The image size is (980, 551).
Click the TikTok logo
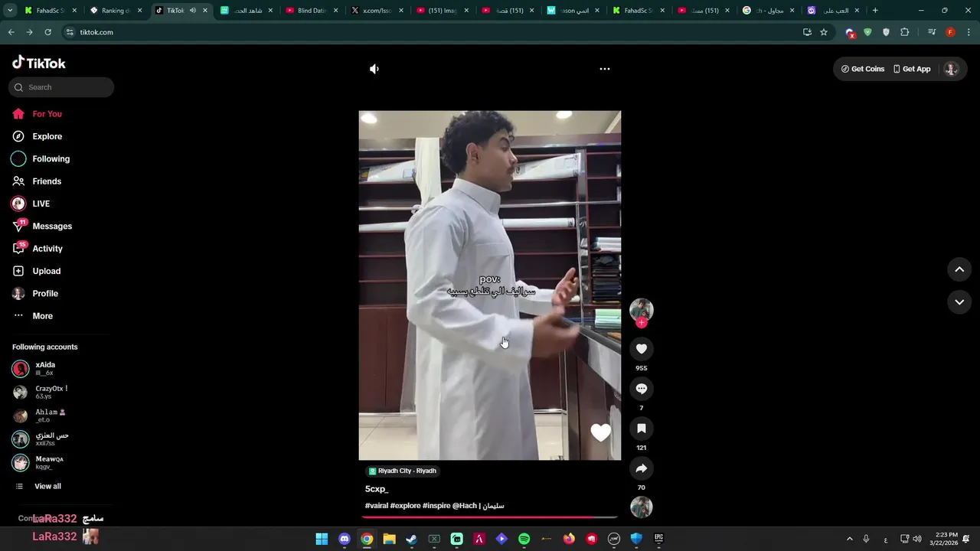(x=39, y=63)
